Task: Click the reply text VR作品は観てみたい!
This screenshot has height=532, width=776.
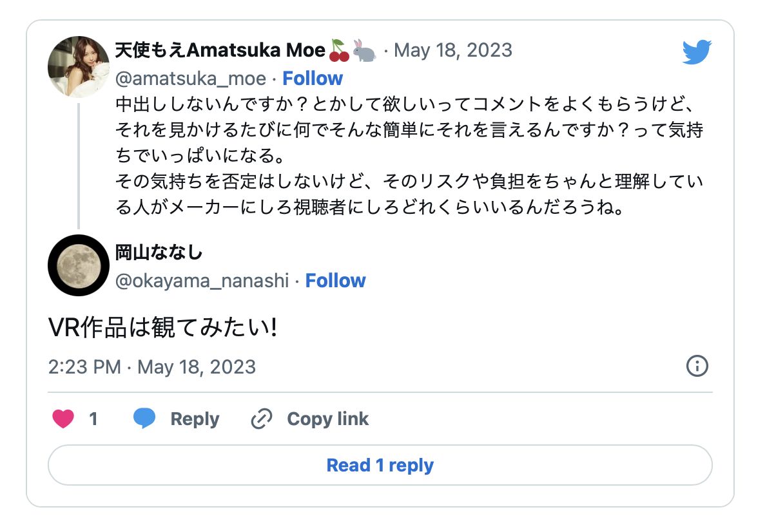Action: (162, 328)
